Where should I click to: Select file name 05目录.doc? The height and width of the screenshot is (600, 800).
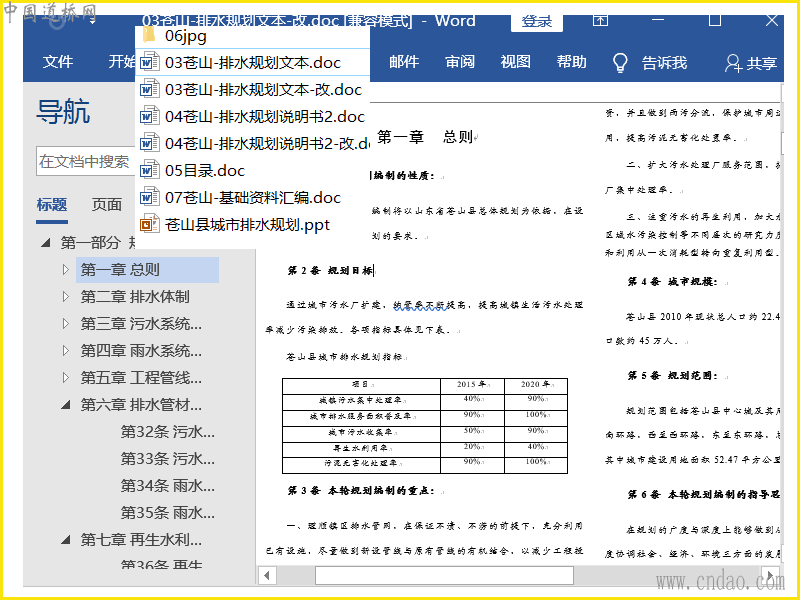click(205, 170)
